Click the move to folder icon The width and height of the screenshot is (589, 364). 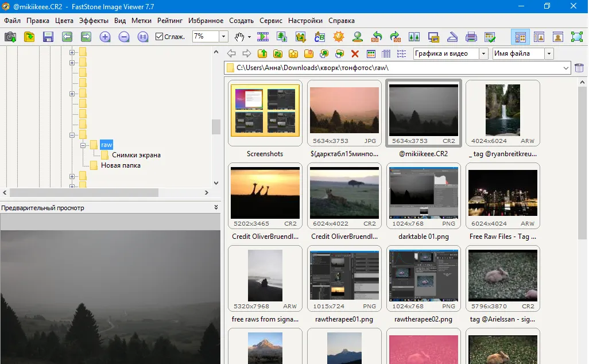(x=339, y=54)
